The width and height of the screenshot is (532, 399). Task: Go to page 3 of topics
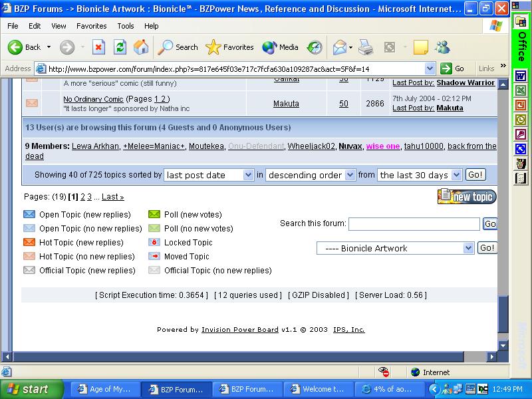click(x=89, y=197)
